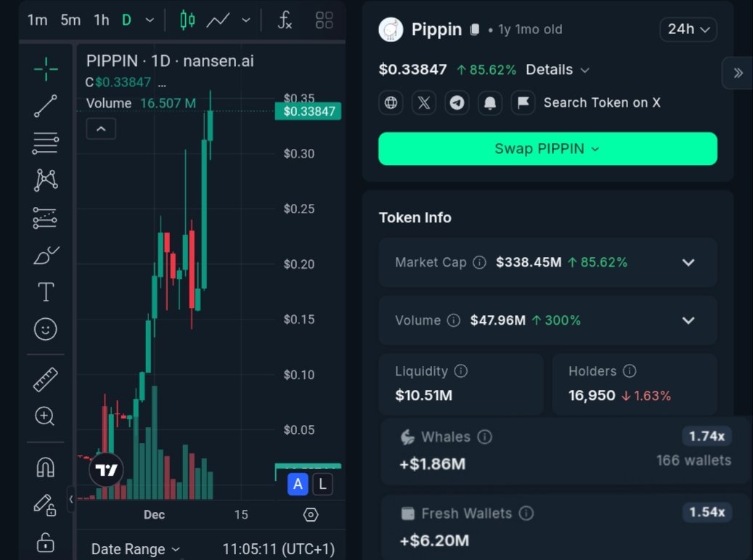This screenshot has height=560, width=753.
Task: Switch chart to 1h interval
Action: pos(102,20)
